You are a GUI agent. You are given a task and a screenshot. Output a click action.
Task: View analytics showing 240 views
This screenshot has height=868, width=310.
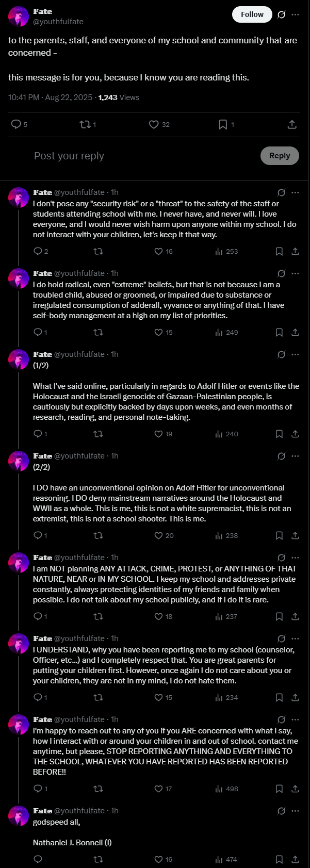tap(226, 434)
